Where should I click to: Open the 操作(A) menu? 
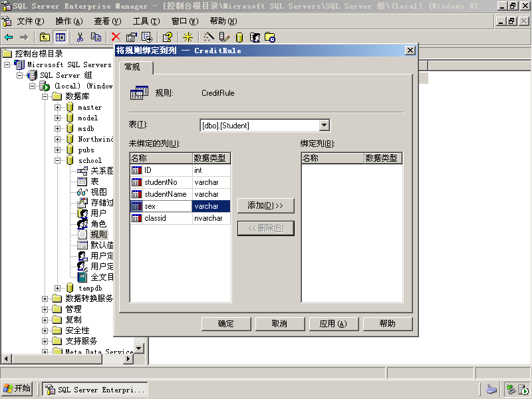pyautogui.click(x=69, y=21)
